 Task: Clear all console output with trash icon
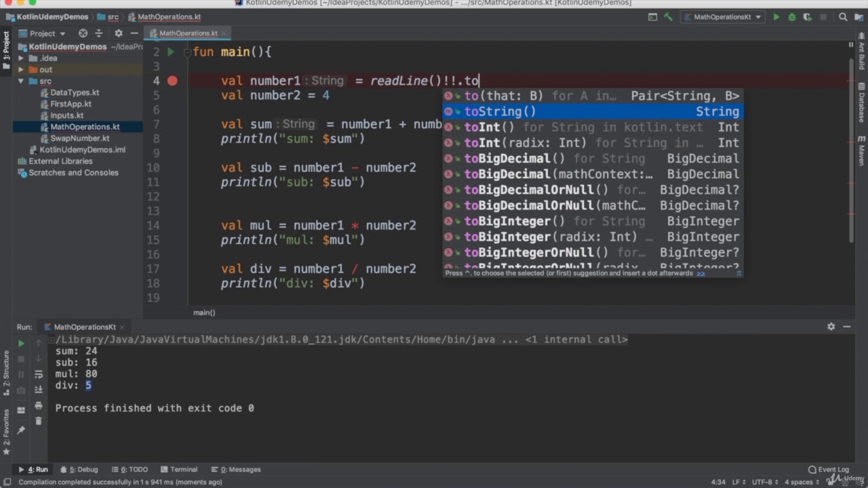pos(39,421)
